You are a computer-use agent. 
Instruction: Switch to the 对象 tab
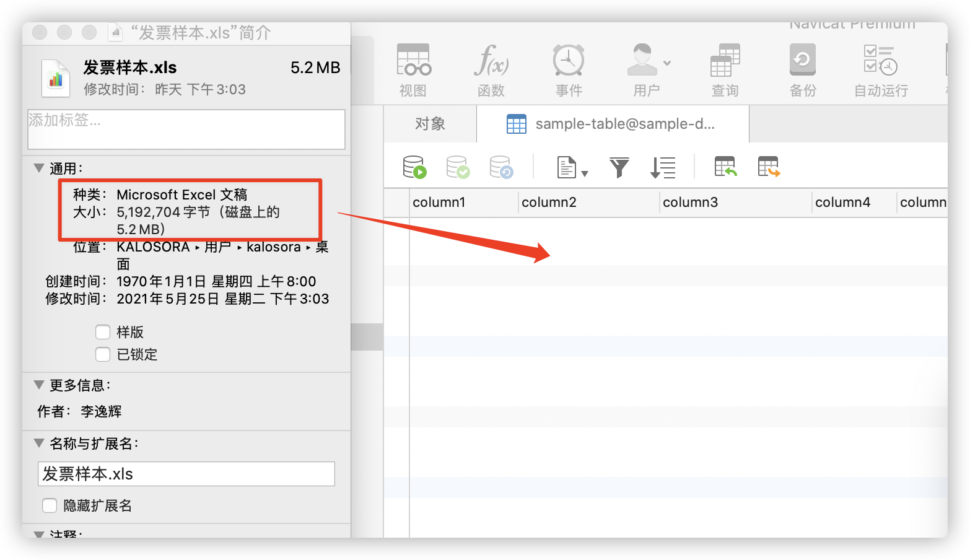coord(430,124)
